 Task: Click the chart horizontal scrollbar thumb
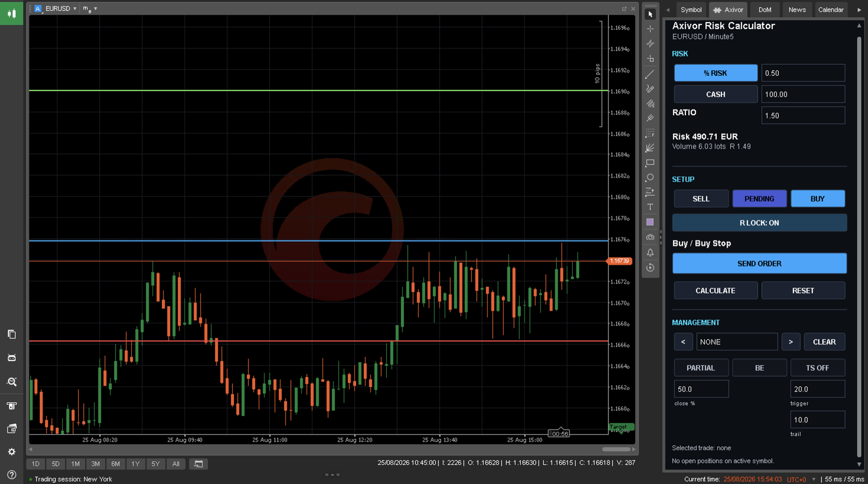[x=616, y=449]
